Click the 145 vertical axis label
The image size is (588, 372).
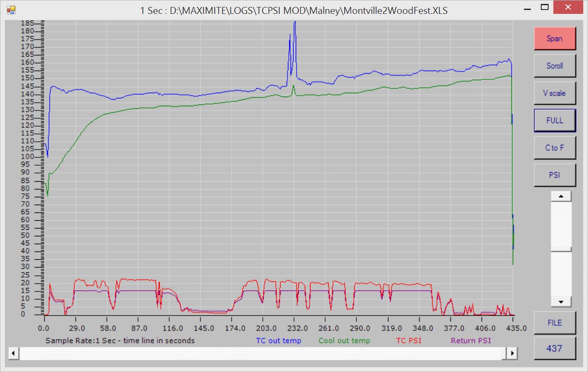tap(27, 86)
